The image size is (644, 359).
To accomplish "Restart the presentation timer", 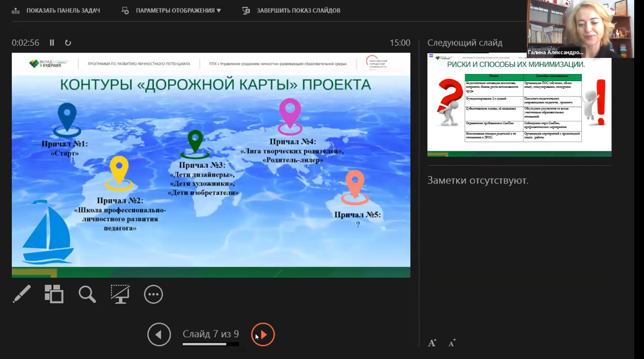I will (x=68, y=43).
